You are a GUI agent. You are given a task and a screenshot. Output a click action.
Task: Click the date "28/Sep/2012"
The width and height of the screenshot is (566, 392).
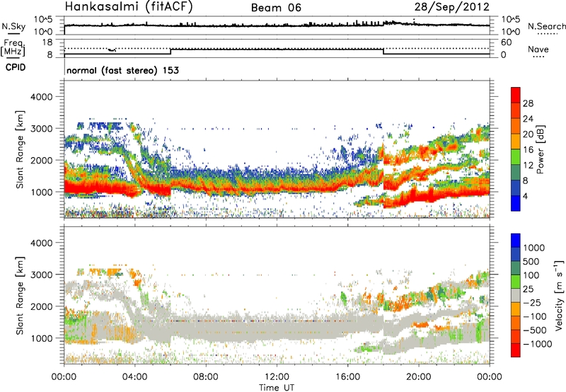[451, 7]
